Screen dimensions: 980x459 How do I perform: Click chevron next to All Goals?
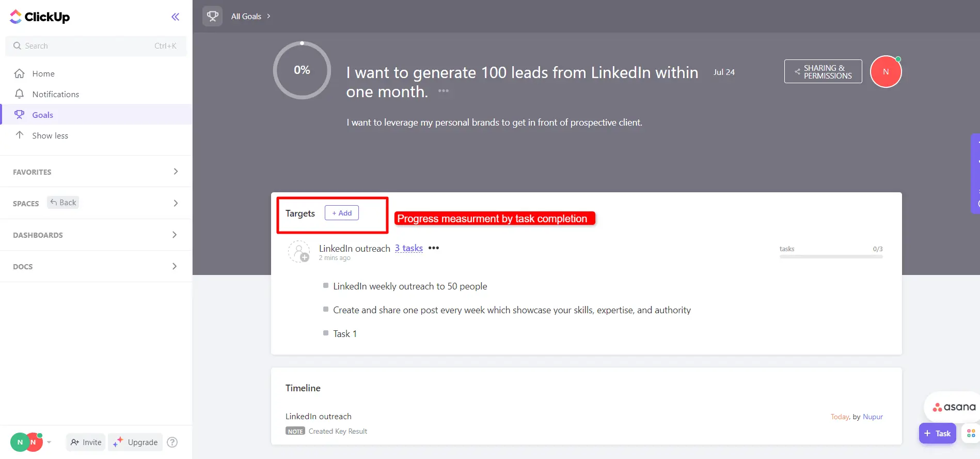[x=268, y=17]
